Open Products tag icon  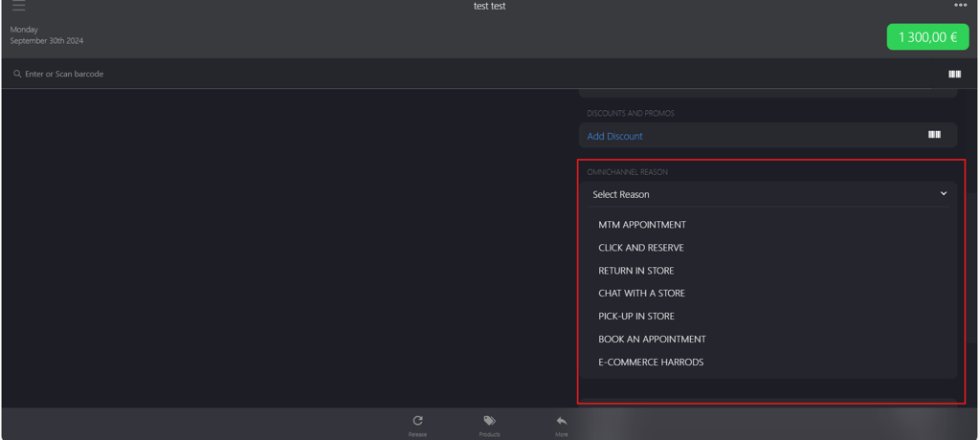pyautogui.click(x=489, y=421)
